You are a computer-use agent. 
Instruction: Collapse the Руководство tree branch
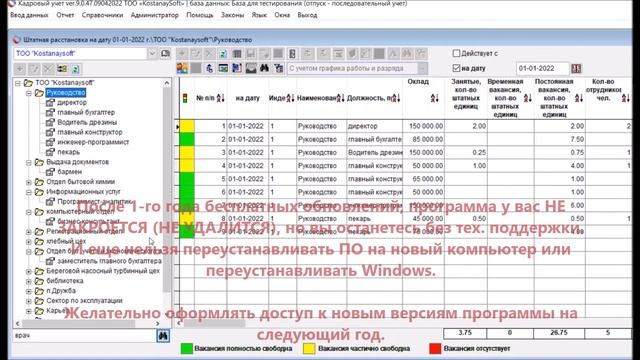[x=29, y=93]
